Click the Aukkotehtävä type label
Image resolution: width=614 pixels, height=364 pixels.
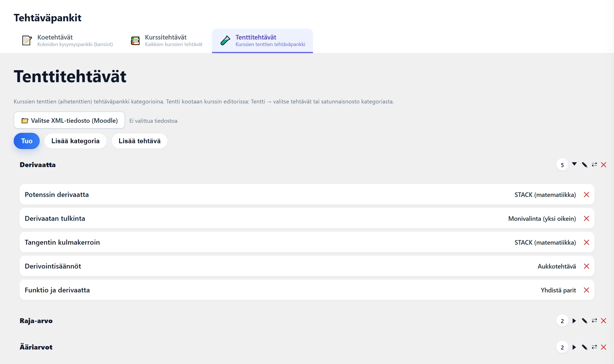coord(557,266)
